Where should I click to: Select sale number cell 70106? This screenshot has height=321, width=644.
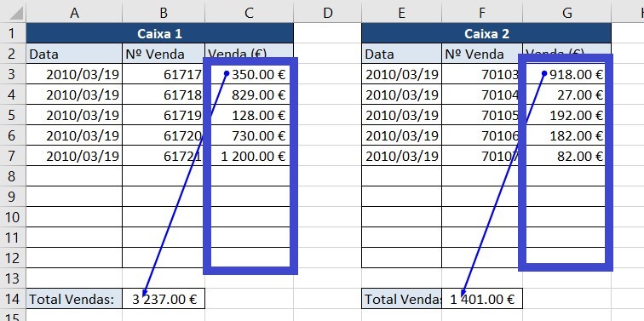click(x=482, y=135)
